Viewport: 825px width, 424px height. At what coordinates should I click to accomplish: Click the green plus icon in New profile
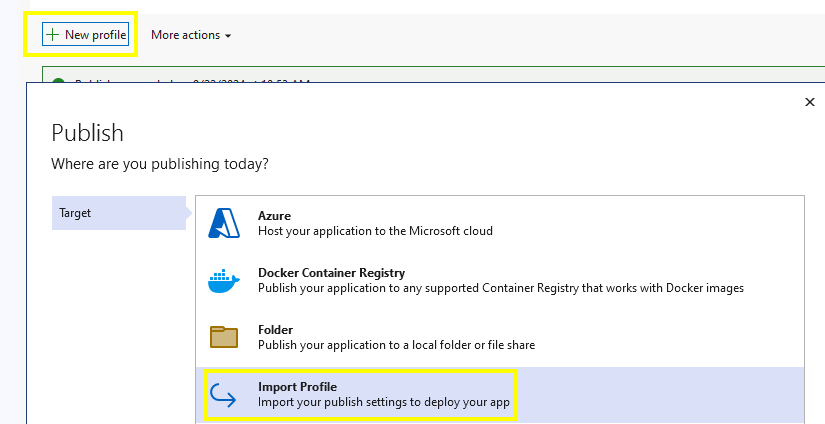pos(52,35)
